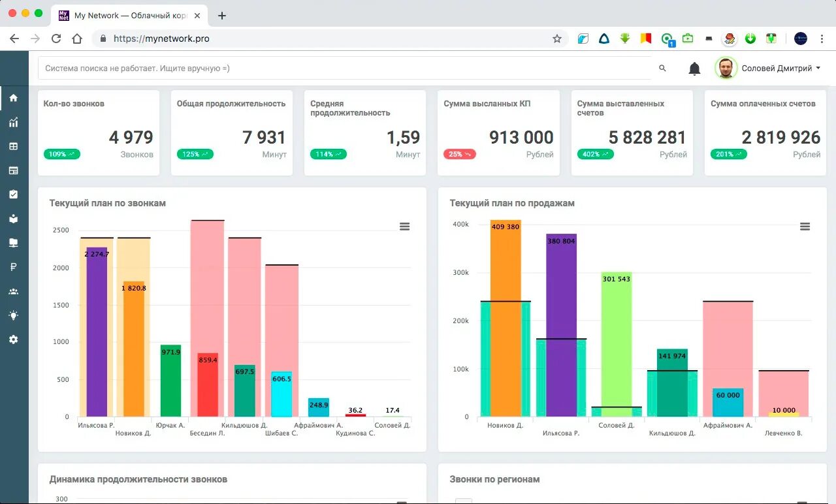Viewport: 836px width, 504px height.
Task: Open the menu of 'Текущий план по звонкам' chart
Action: [404, 227]
